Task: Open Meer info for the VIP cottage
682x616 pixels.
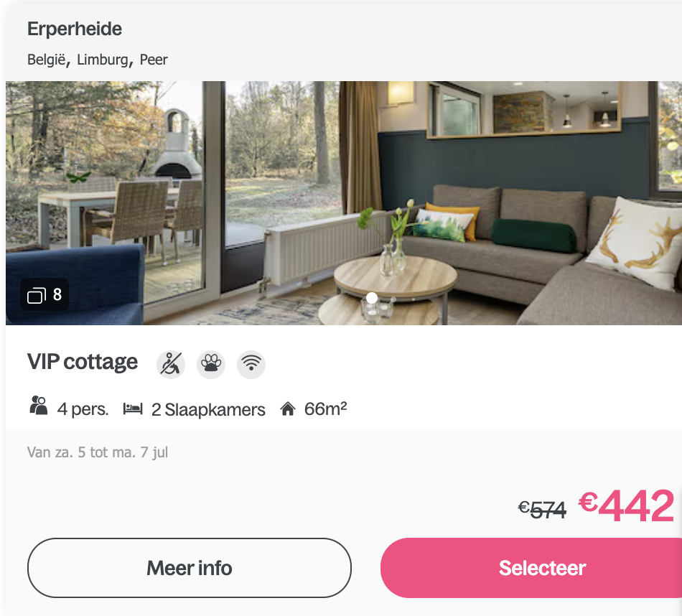Action: coord(190,568)
